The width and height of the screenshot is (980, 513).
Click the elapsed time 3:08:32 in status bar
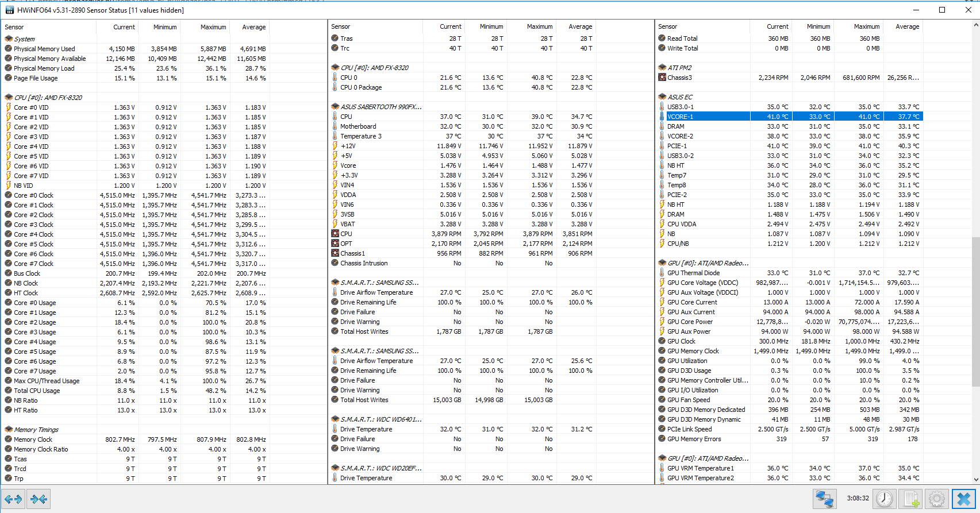pos(858,499)
